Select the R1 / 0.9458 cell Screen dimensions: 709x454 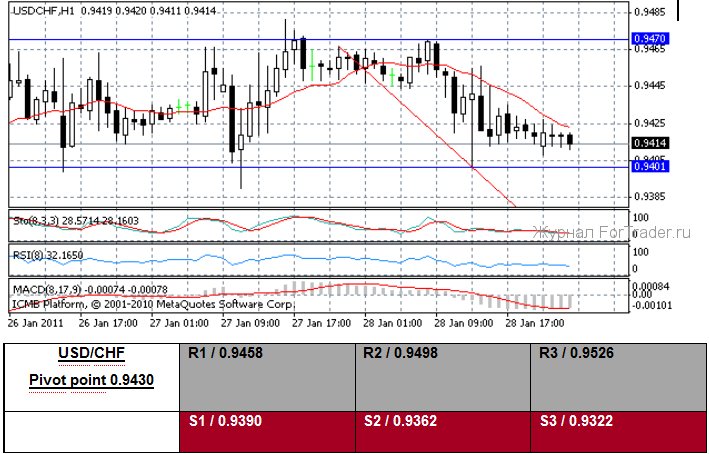[267, 377]
